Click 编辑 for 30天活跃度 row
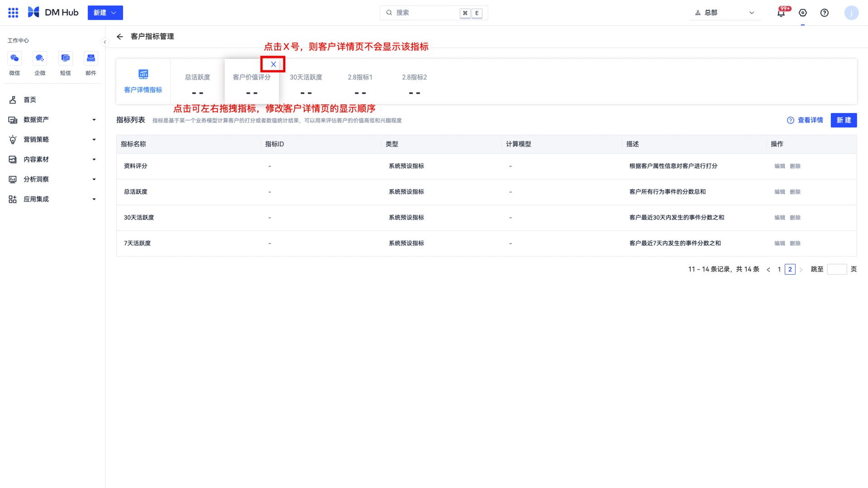The width and height of the screenshot is (868, 488). 780,218
